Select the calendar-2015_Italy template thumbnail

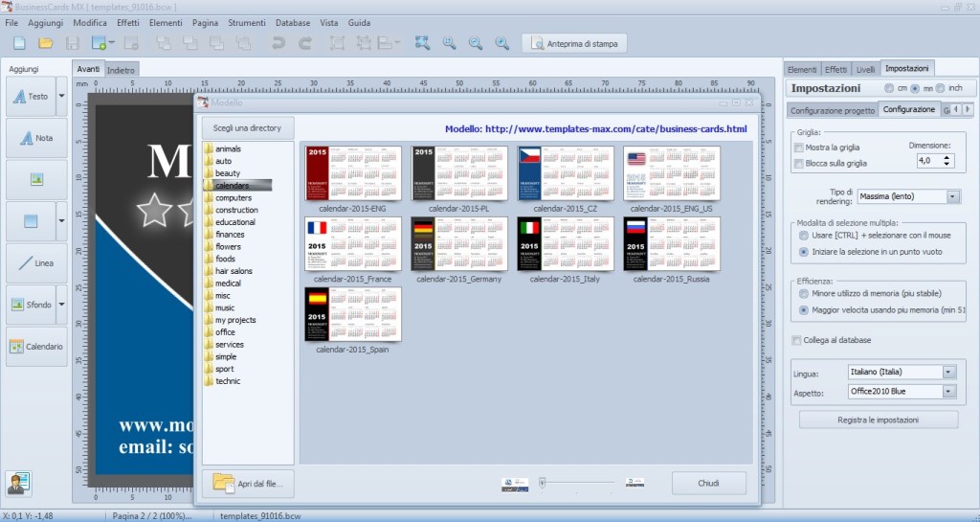pos(566,244)
